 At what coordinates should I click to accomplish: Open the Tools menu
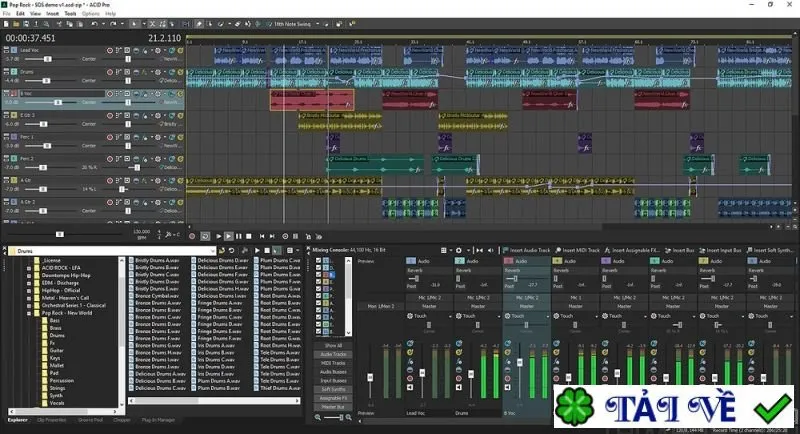[70, 14]
